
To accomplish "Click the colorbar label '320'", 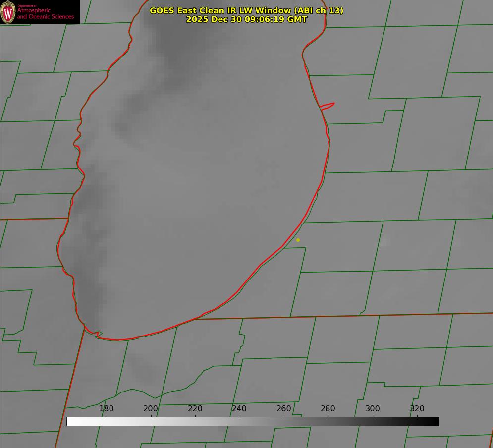I will [x=417, y=408].
